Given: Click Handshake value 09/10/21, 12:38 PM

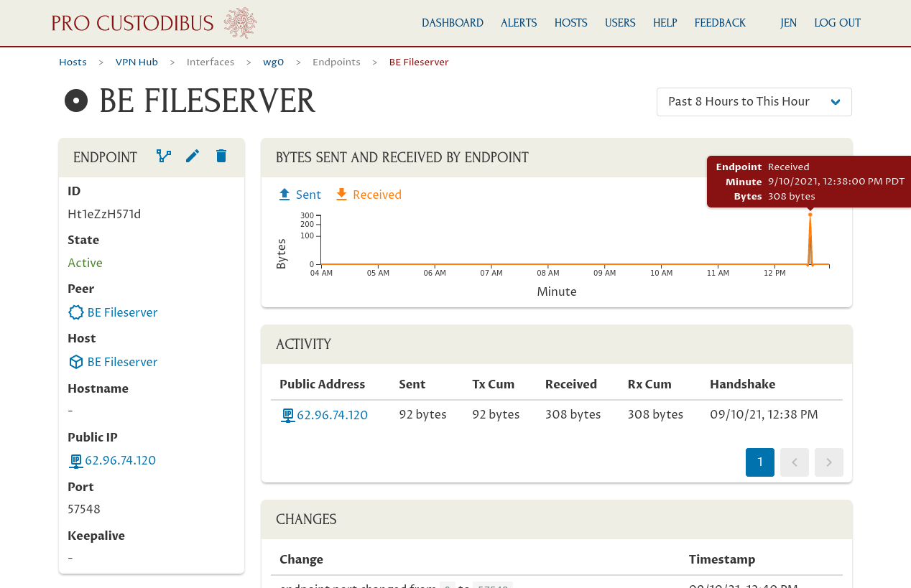Looking at the screenshot, I should 764,414.
